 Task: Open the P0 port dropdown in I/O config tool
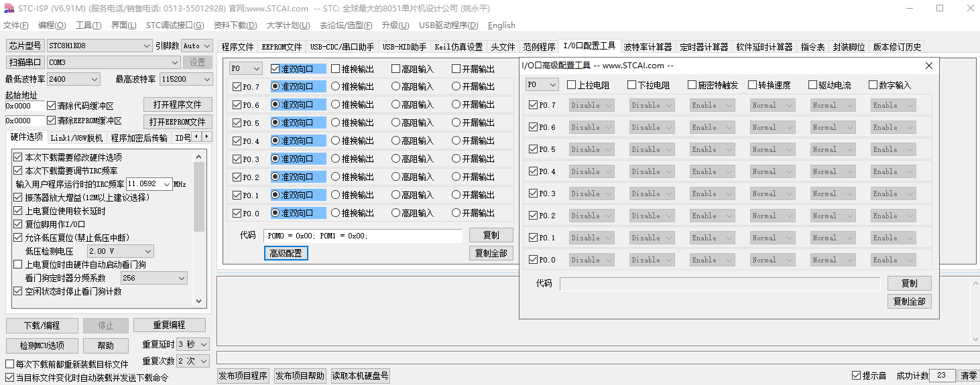[246, 68]
